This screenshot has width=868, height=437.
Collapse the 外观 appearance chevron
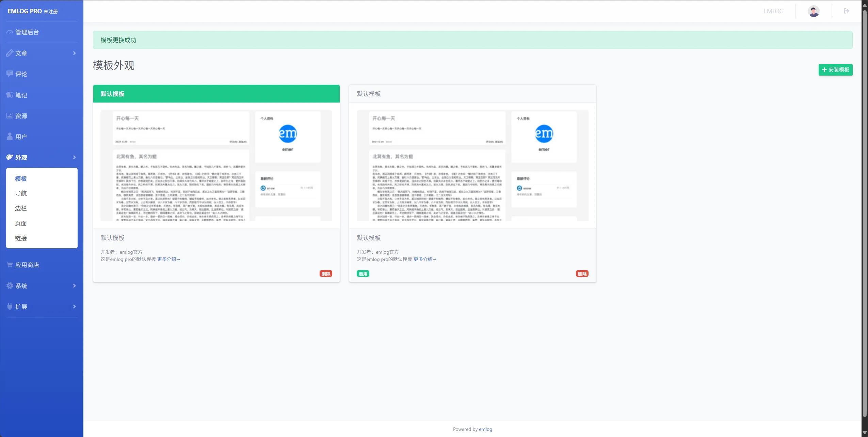(x=74, y=157)
